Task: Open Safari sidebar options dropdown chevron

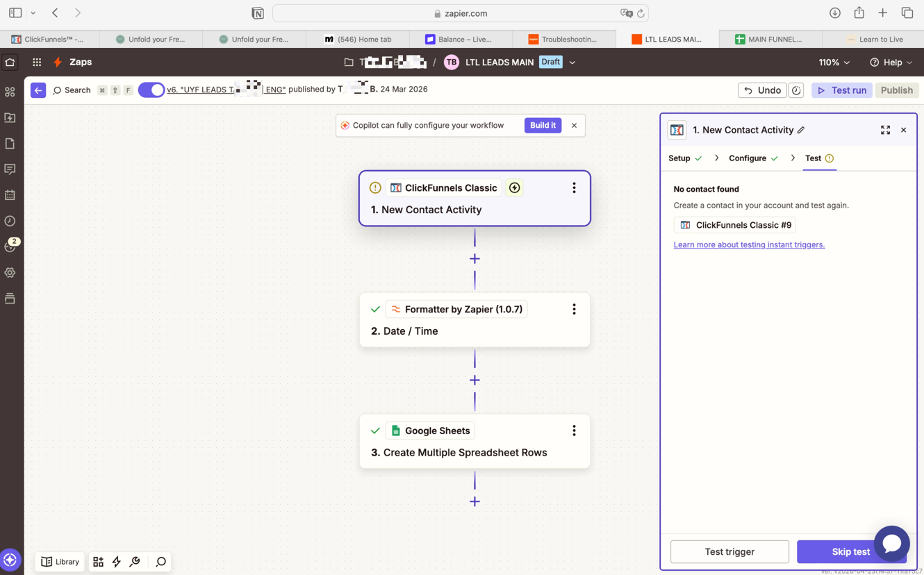Action: pos(33,13)
